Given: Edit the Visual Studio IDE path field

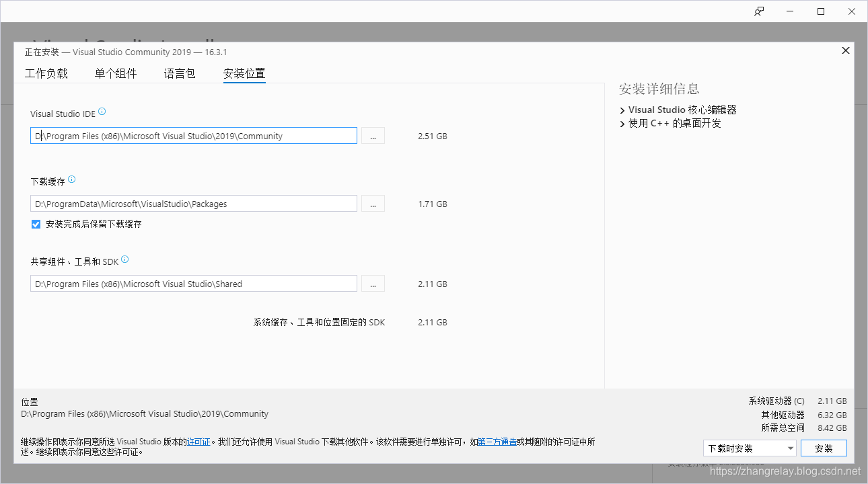Looking at the screenshot, I should click(194, 136).
